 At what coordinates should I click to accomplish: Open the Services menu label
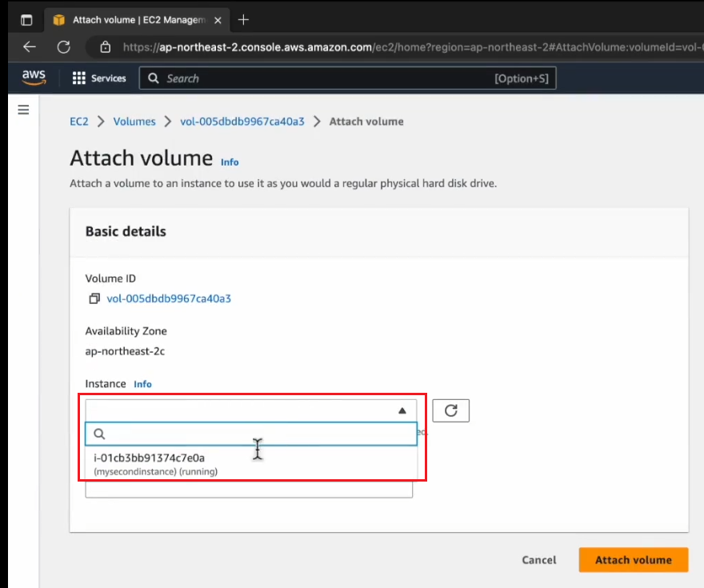[x=109, y=78]
